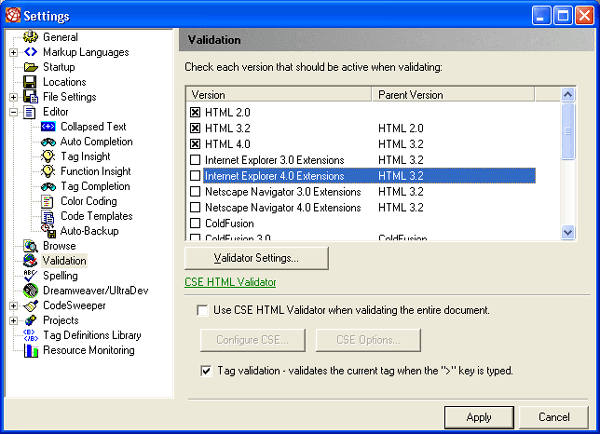Expand the File Settings tree node
600x434 pixels.
[x=13, y=97]
